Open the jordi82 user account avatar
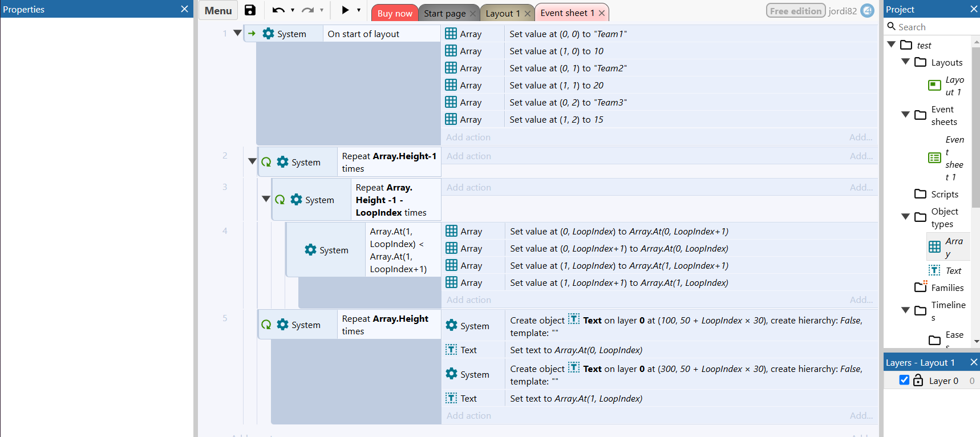The width and height of the screenshot is (980, 437). [867, 11]
